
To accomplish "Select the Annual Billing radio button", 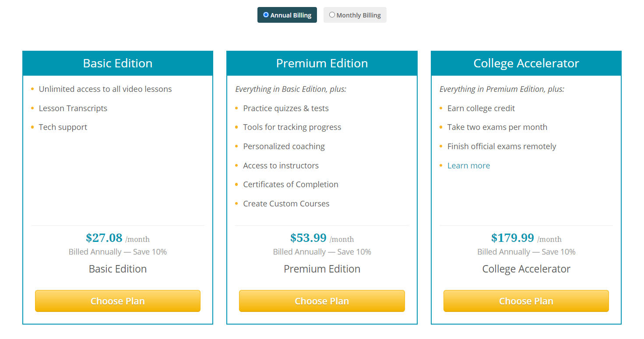I will click(x=266, y=15).
